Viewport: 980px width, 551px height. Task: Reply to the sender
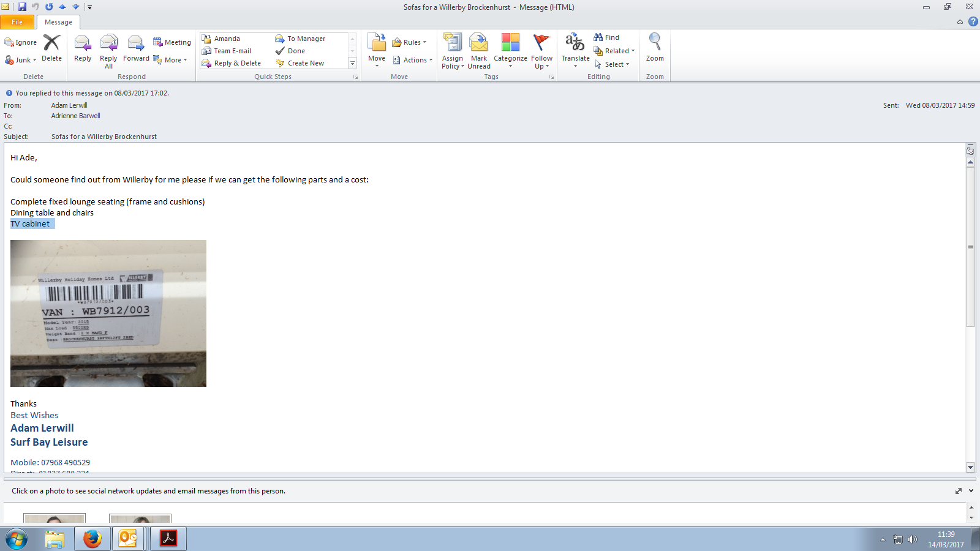[83, 49]
